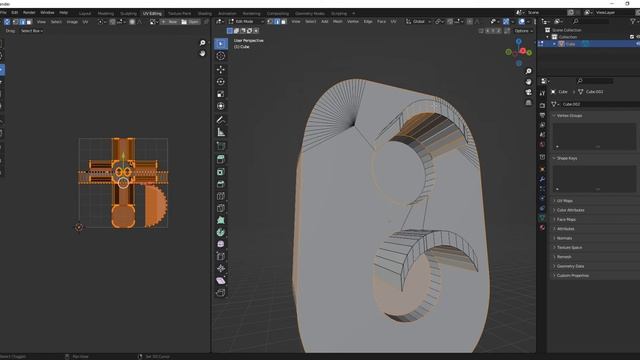Image resolution: width=640 pixels, height=360 pixels.
Task: Toggle snapping magnet in 3D viewport header
Action: point(450,22)
